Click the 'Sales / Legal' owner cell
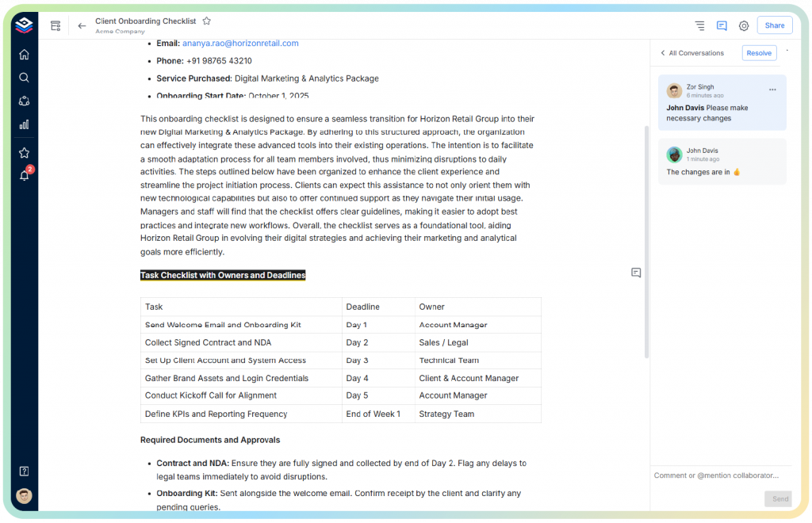 (478, 342)
